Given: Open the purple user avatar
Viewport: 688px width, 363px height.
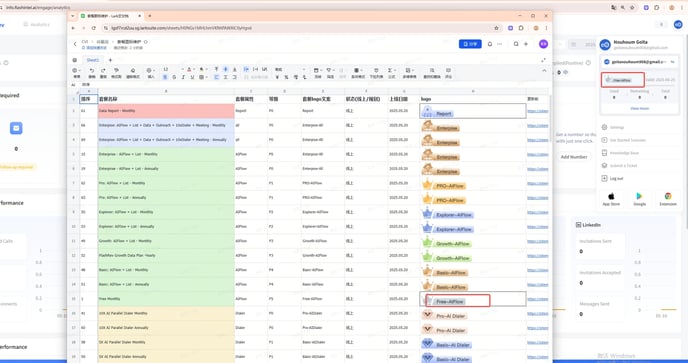Looking at the screenshot, I should click(543, 44).
